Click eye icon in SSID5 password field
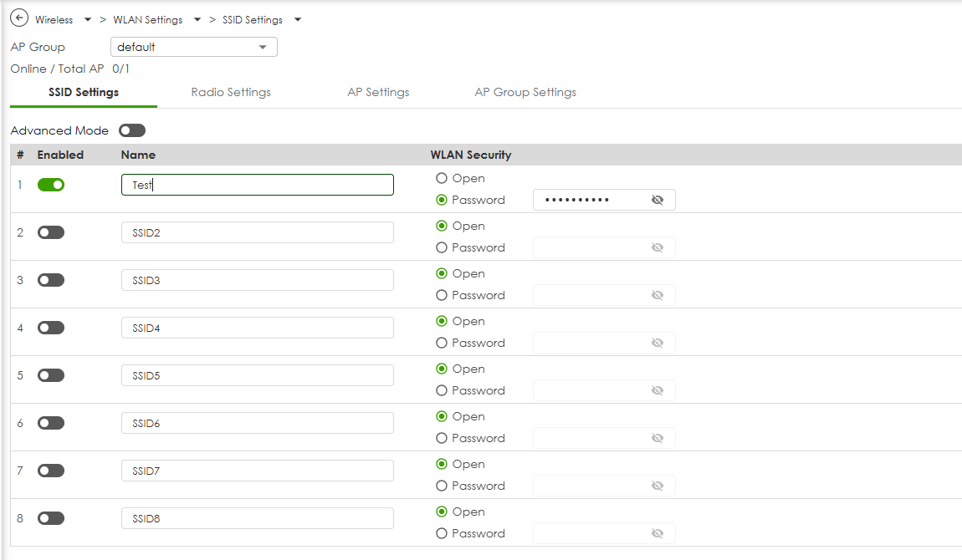Viewport: 962px width, 560px height. click(x=657, y=390)
